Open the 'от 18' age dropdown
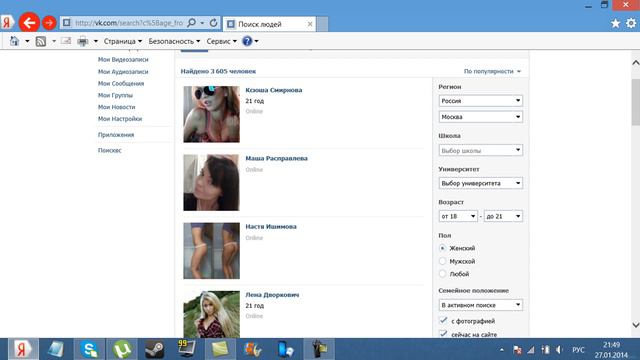640x360 pixels. pyautogui.click(x=458, y=216)
